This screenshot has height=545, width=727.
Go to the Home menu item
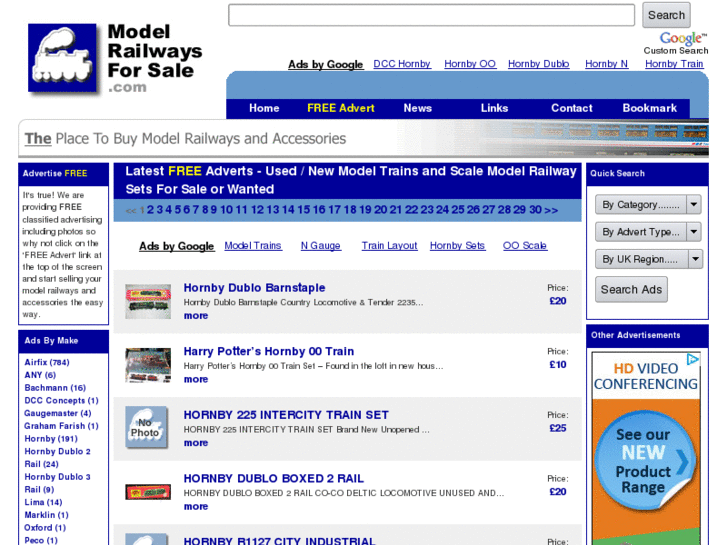click(264, 108)
